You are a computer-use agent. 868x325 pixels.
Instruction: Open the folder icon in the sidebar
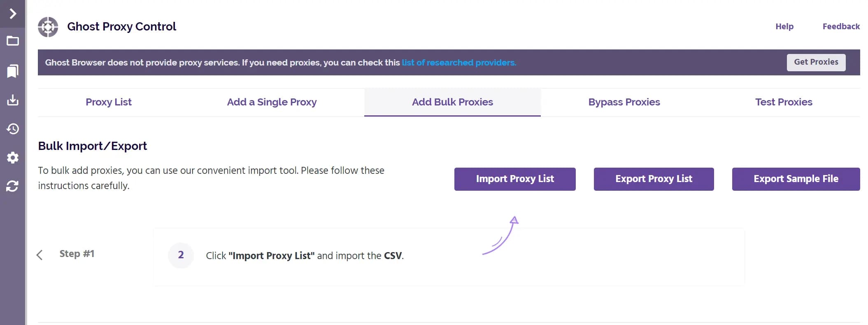13,41
